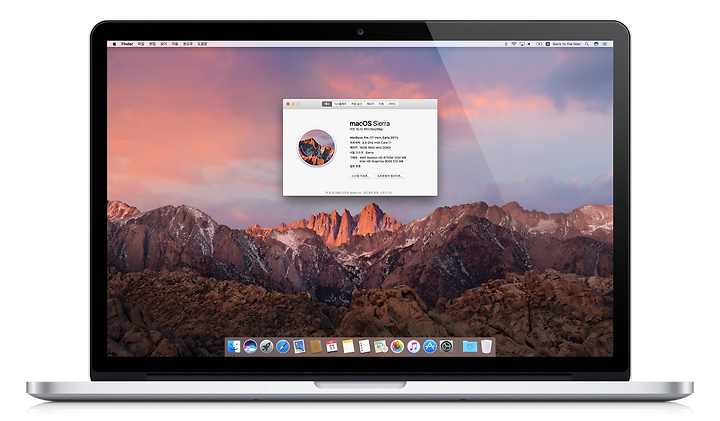720x421 pixels.
Task: Open the 편집 (Edit) menu
Action: [152, 44]
